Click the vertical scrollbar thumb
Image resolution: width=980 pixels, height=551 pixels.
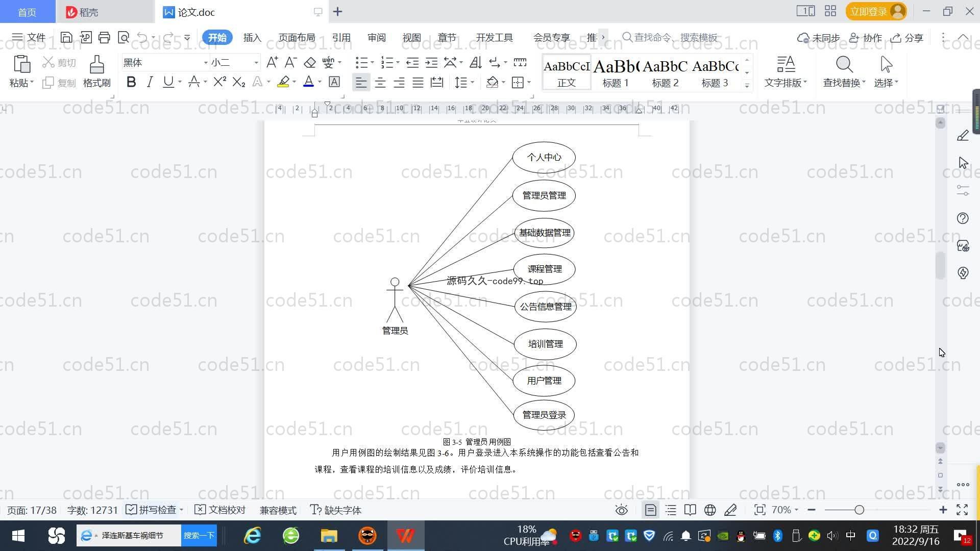point(941,265)
